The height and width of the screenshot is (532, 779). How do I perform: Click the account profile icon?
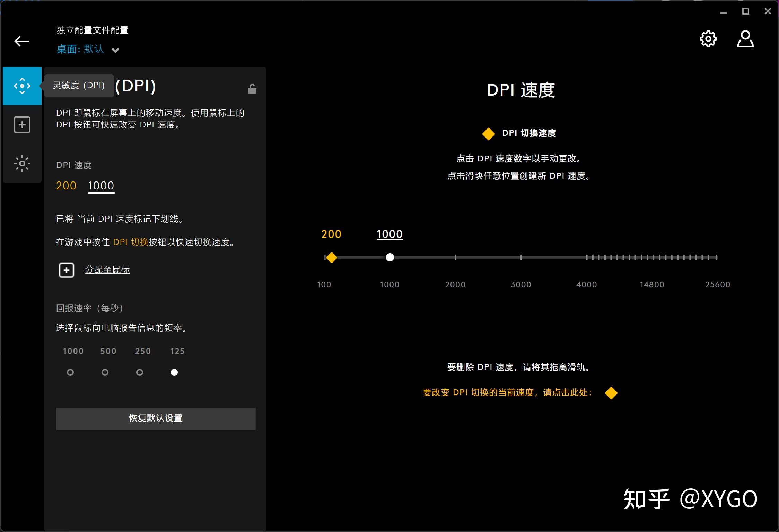(x=745, y=39)
